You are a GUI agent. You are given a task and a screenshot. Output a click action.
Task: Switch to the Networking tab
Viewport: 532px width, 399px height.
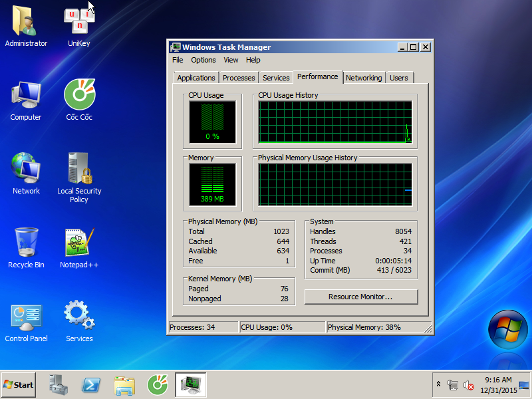pos(364,78)
